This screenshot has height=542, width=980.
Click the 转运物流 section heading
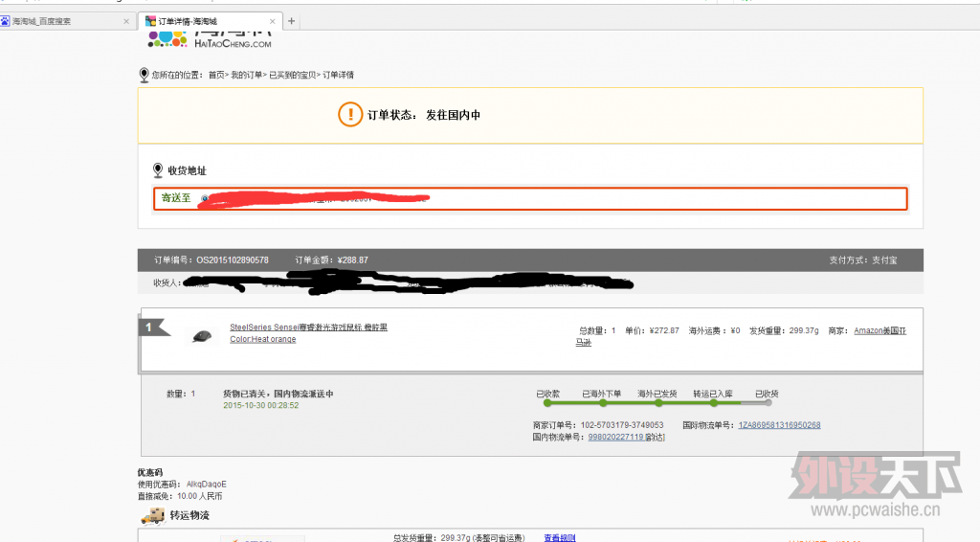[189, 516]
